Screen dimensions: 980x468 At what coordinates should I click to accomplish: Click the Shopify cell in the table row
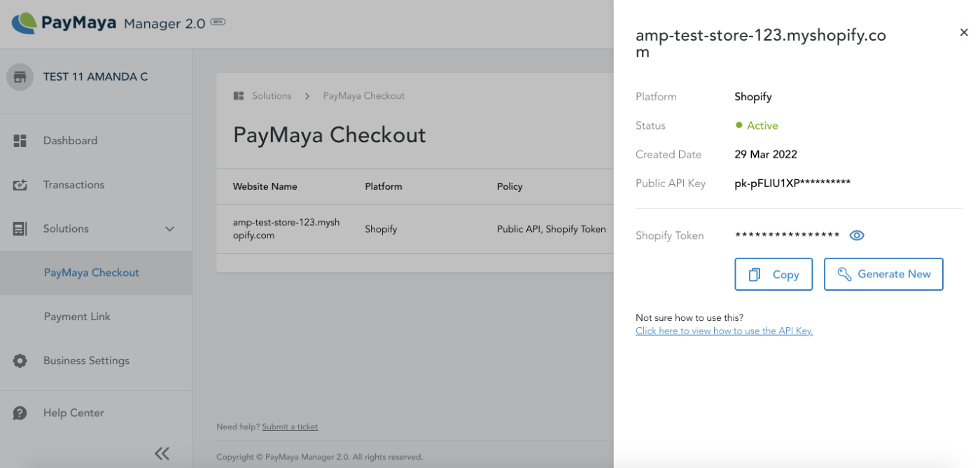pyautogui.click(x=381, y=229)
